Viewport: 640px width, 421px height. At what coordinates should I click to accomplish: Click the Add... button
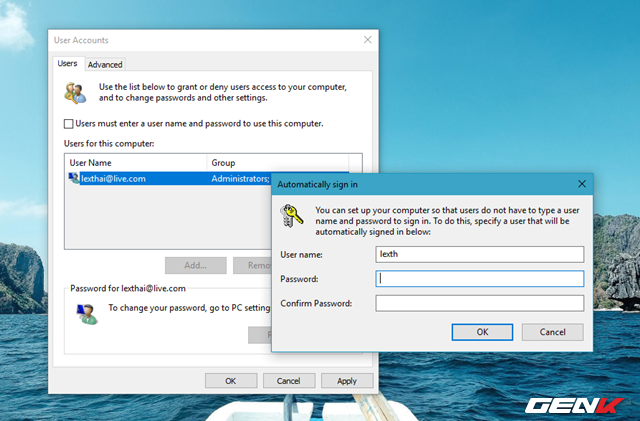pyautogui.click(x=196, y=265)
